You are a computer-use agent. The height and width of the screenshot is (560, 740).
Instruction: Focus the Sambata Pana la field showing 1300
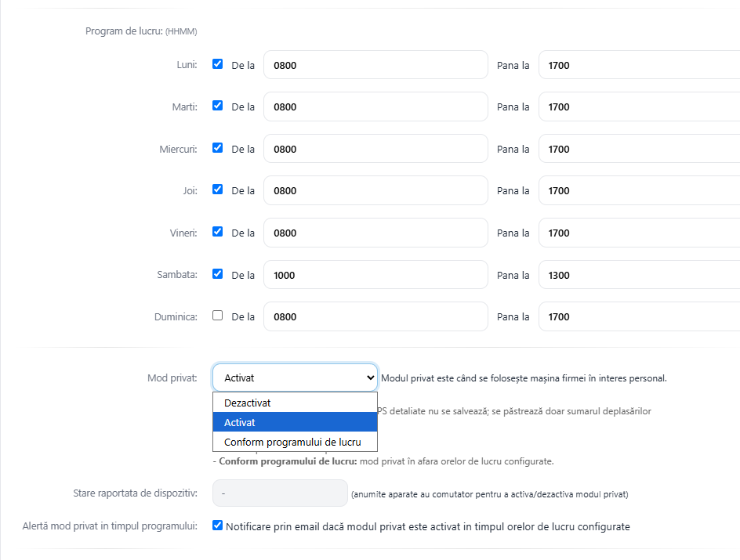tap(640, 275)
